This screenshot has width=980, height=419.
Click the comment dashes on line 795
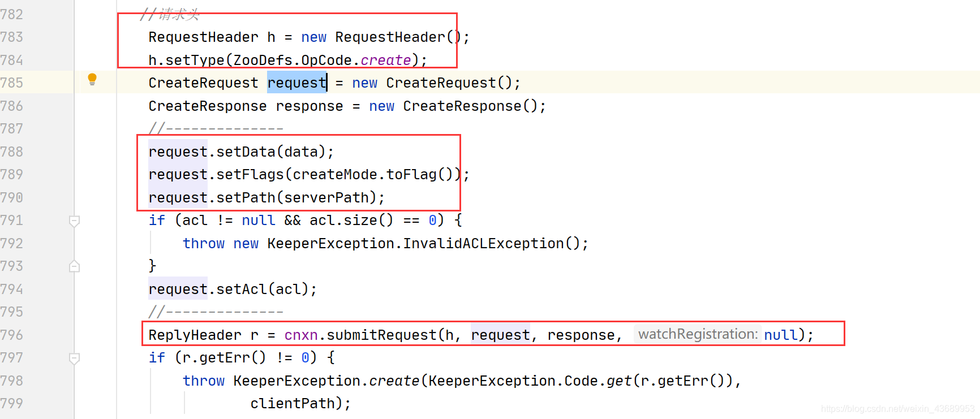click(x=216, y=312)
